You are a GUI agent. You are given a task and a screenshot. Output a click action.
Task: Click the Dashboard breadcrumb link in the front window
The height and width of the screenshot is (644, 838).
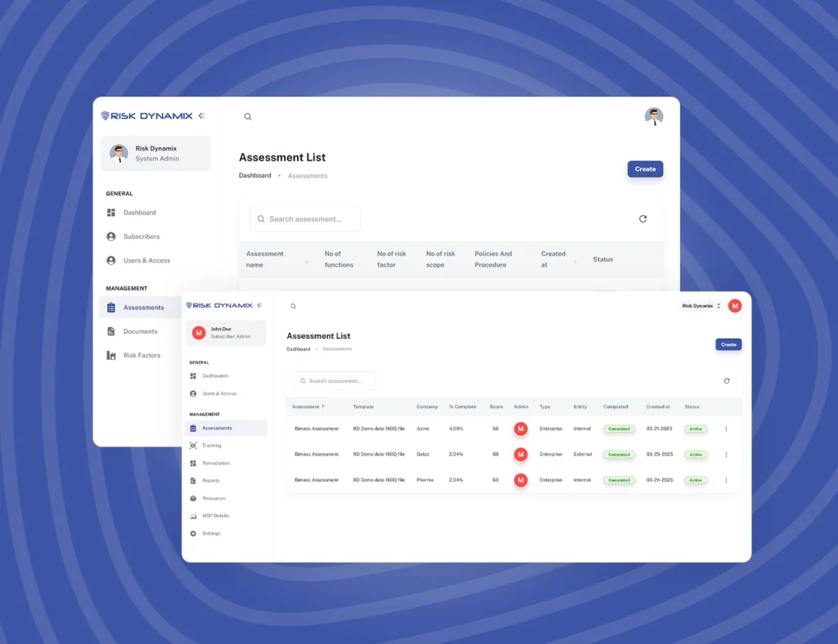click(298, 349)
